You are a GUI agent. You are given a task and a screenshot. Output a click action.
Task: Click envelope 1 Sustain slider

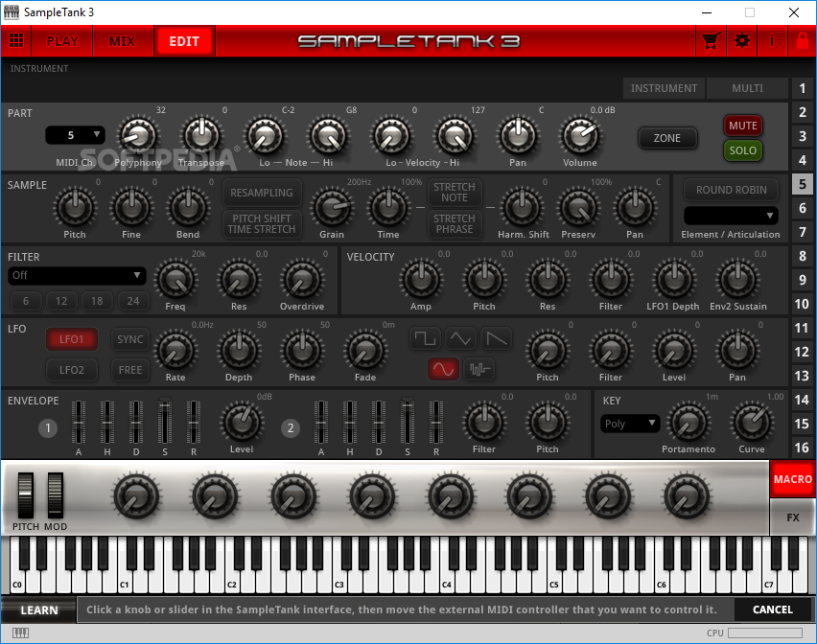point(165,422)
